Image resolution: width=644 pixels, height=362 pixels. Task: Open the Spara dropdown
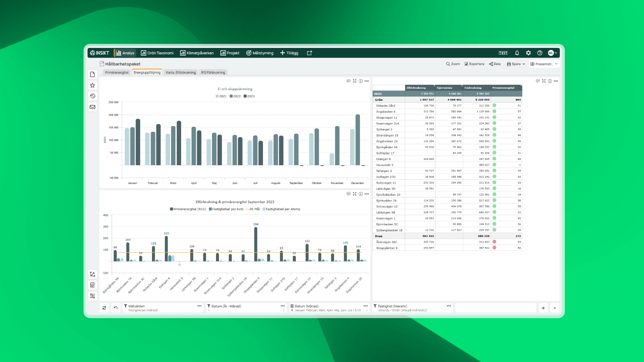tap(516, 64)
